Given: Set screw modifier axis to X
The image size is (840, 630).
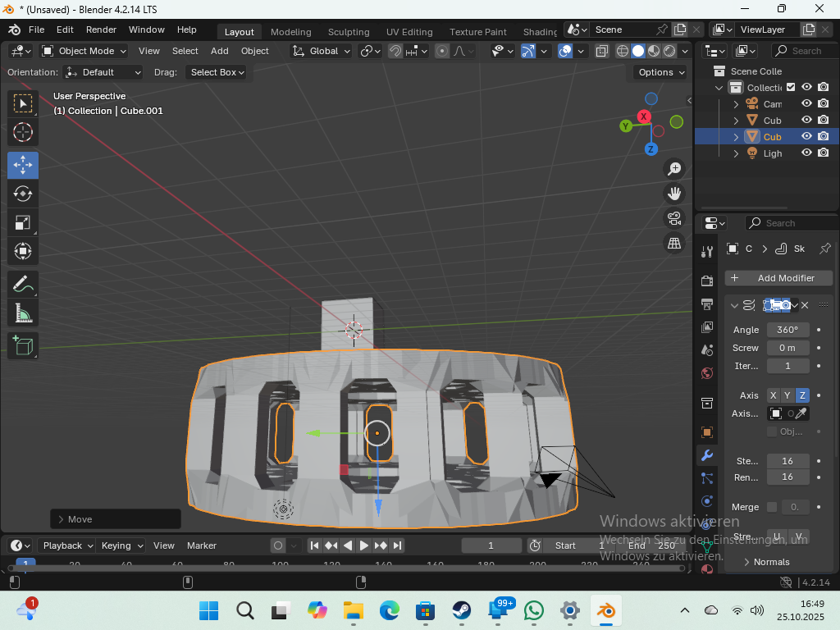Looking at the screenshot, I should 773,395.
